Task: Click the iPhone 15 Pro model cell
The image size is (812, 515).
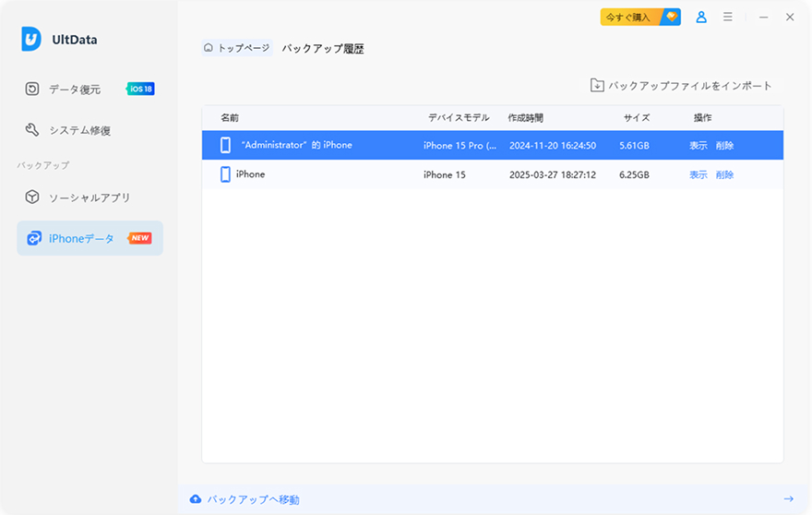Action: pyautogui.click(x=460, y=146)
